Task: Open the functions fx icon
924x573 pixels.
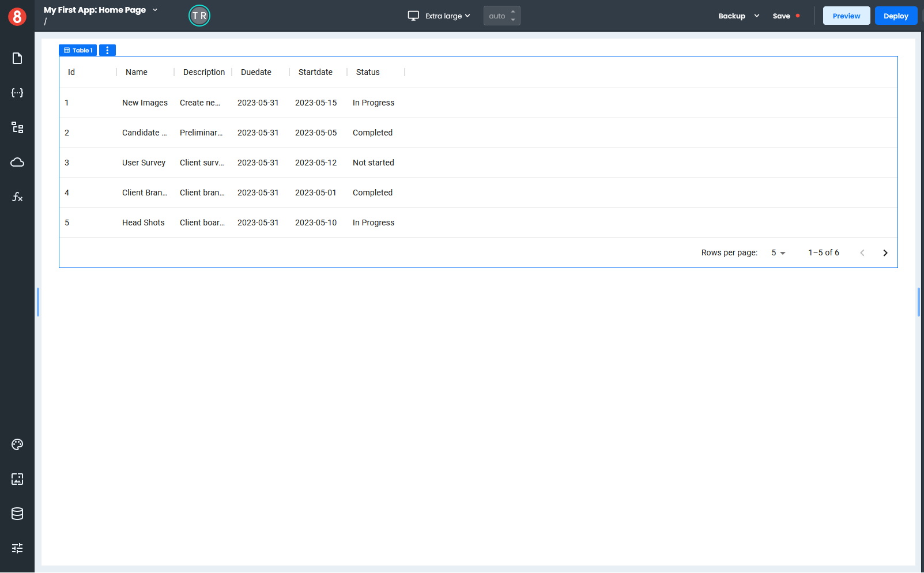Action: point(17,197)
